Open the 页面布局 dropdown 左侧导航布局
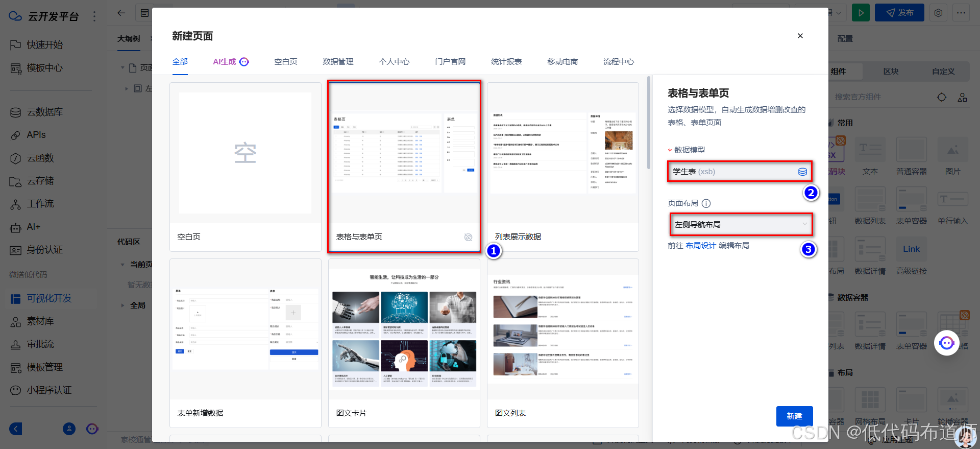Viewport: 980px width, 449px height. [x=741, y=225]
